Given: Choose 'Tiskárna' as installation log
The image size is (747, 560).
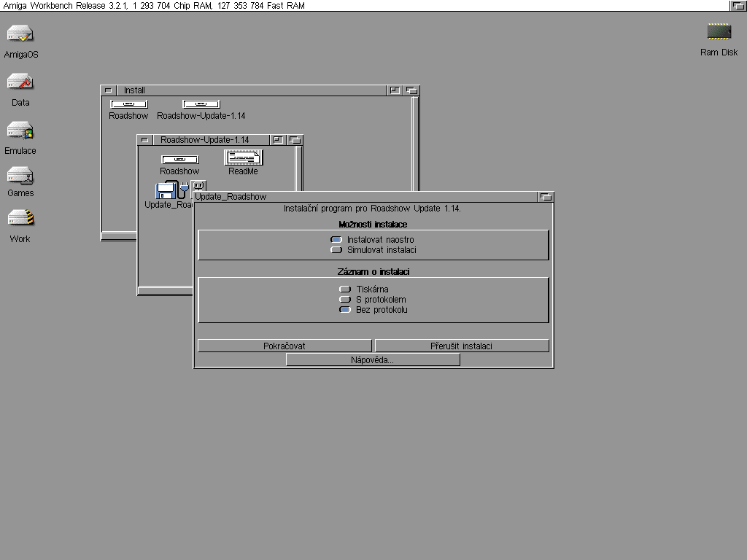Looking at the screenshot, I should point(345,289).
